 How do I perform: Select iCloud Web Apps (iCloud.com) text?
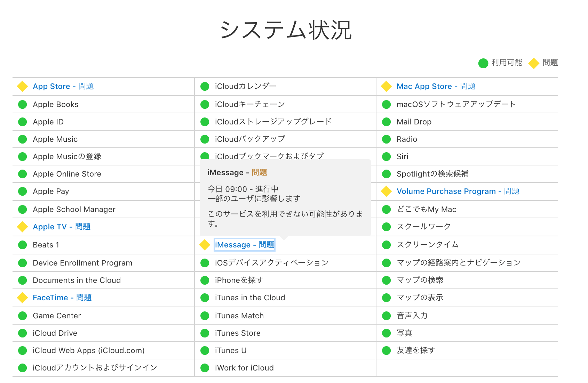coord(89,350)
